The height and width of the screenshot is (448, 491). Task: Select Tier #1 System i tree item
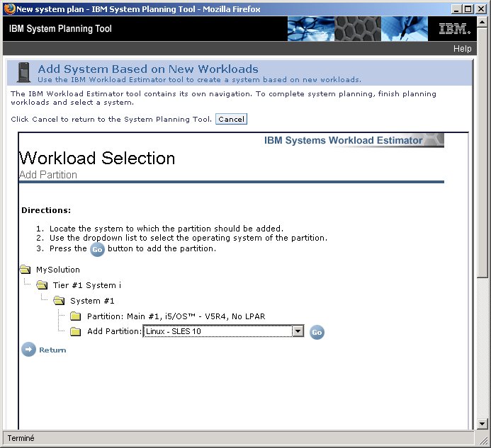coord(86,285)
